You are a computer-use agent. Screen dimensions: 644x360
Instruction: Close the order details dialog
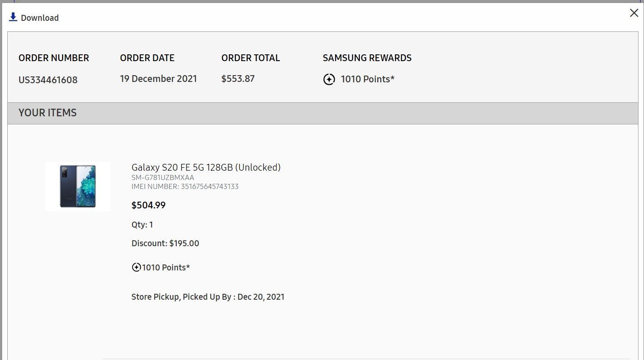tap(634, 13)
